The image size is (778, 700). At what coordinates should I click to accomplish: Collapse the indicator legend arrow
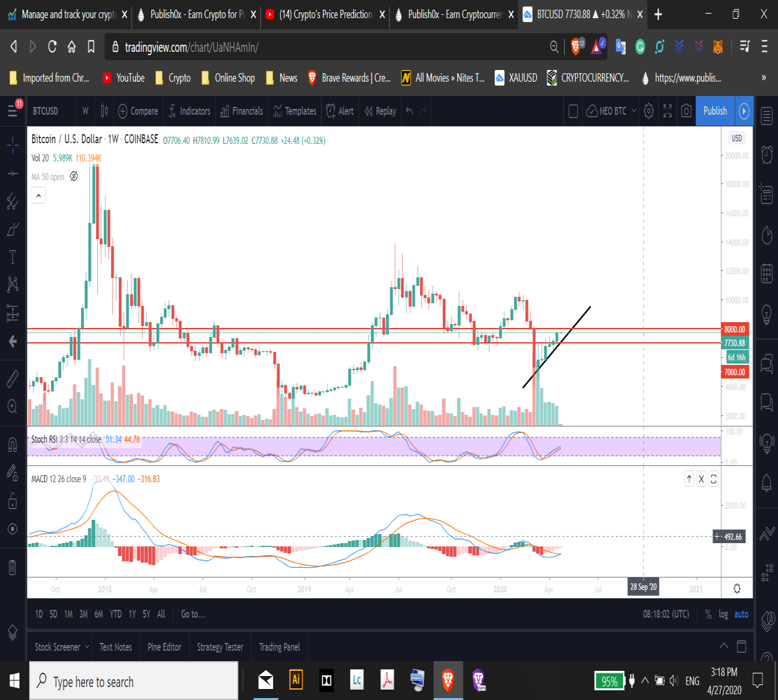click(x=39, y=195)
